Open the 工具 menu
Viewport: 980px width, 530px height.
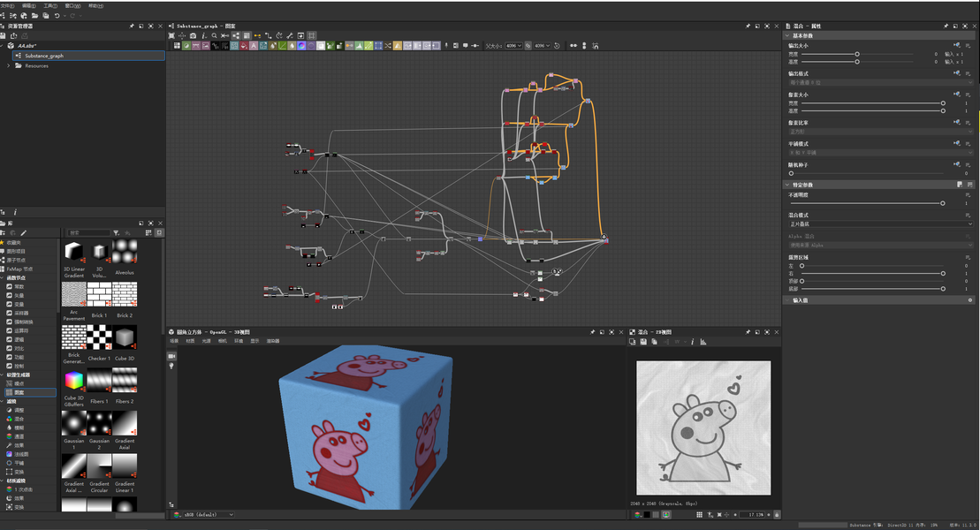pyautogui.click(x=50, y=5)
